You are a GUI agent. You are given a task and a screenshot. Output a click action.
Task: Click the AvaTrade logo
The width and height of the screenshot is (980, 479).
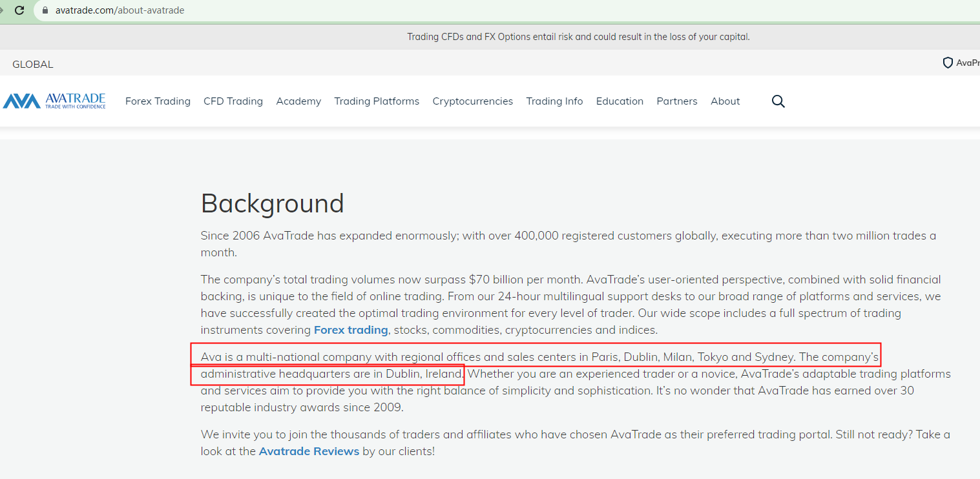(54, 101)
